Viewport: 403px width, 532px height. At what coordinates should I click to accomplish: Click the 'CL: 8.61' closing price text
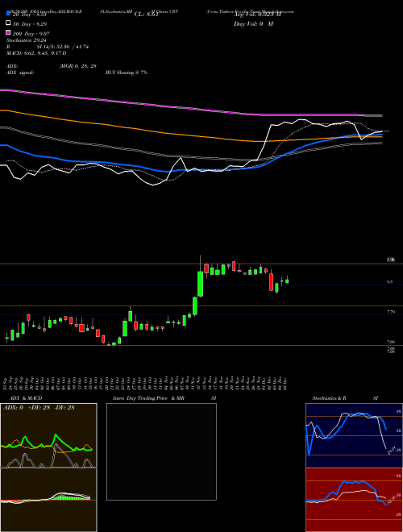point(146,15)
